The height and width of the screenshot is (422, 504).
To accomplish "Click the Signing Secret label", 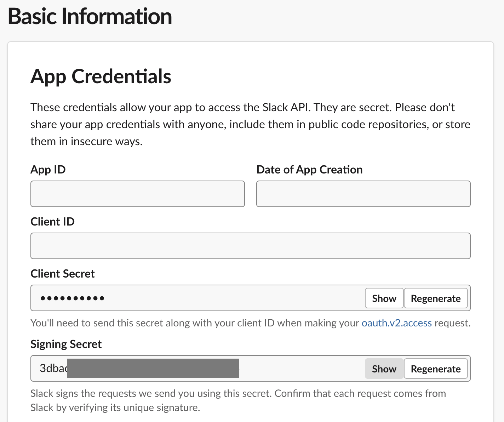I will pos(66,344).
